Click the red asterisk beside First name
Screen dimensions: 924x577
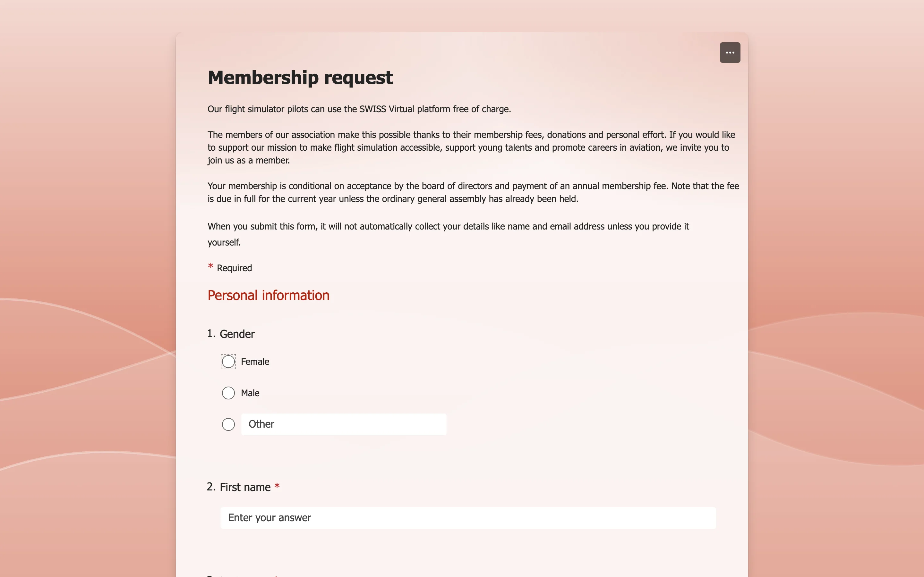[x=277, y=487]
